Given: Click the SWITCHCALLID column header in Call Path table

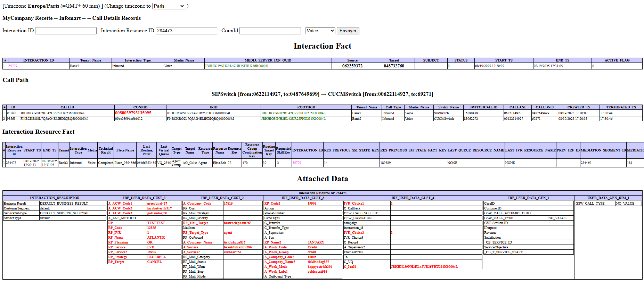Looking at the screenshot, I should (483, 107).
